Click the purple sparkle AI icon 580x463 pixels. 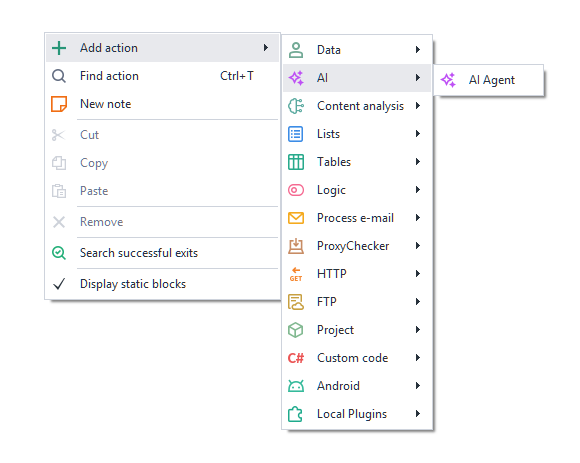(296, 78)
